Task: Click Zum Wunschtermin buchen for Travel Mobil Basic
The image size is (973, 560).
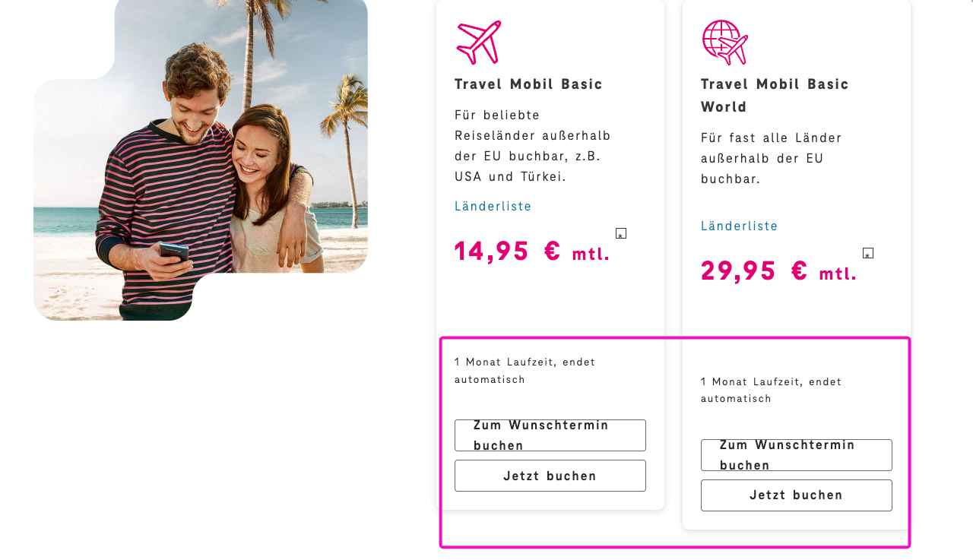Action: point(550,435)
